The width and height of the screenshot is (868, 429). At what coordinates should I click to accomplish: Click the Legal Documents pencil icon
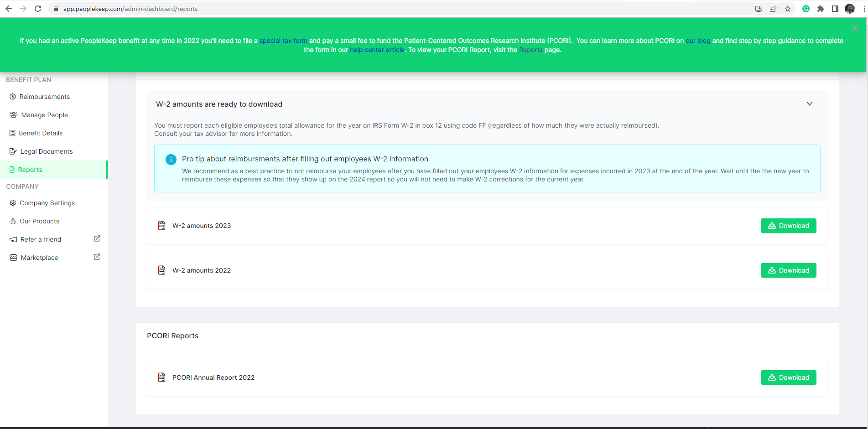pos(13,151)
